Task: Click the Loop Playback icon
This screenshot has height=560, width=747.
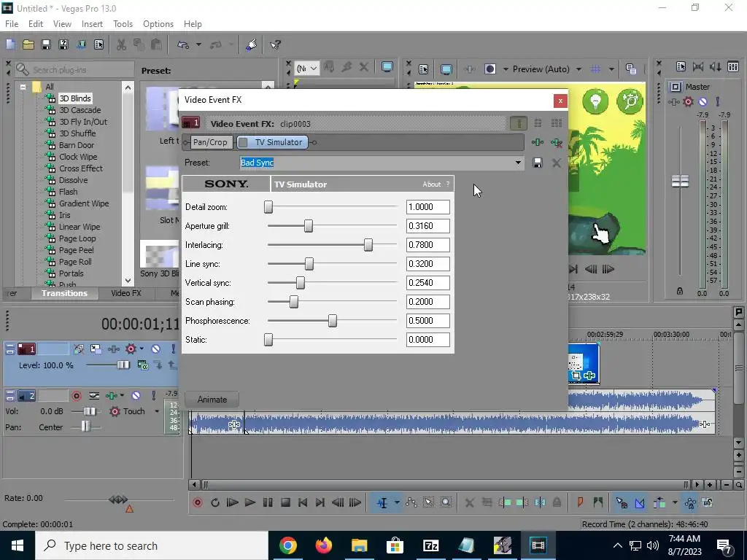Action: 215,502
